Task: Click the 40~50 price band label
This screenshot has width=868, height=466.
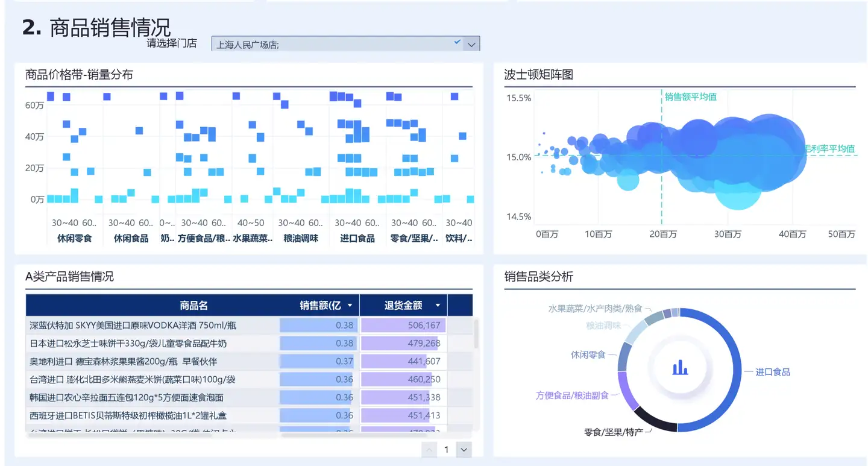Action: (x=251, y=223)
